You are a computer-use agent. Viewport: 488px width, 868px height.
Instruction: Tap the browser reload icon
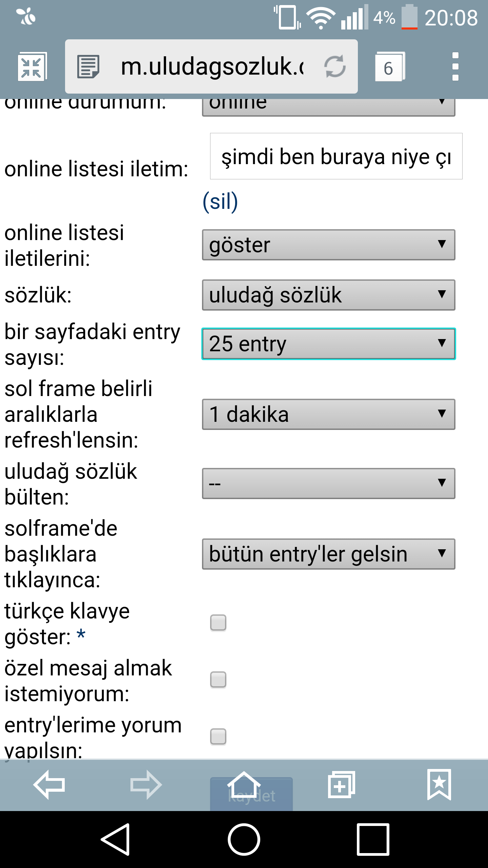tap(335, 66)
